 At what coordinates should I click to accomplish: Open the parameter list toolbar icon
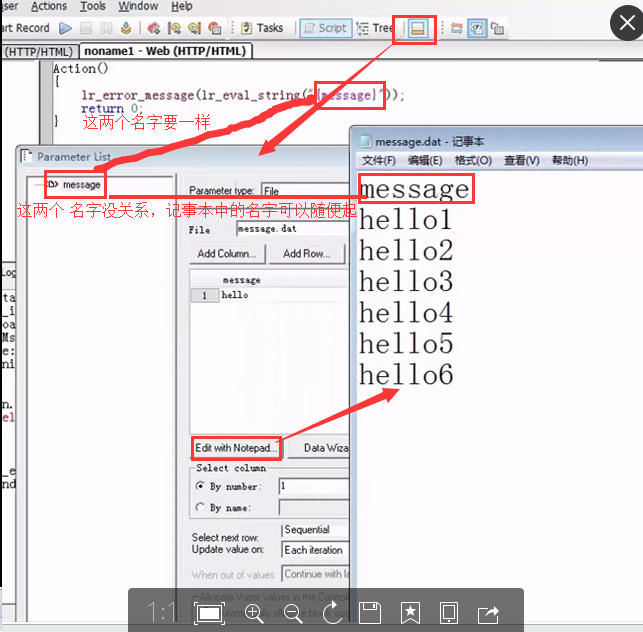(x=477, y=28)
